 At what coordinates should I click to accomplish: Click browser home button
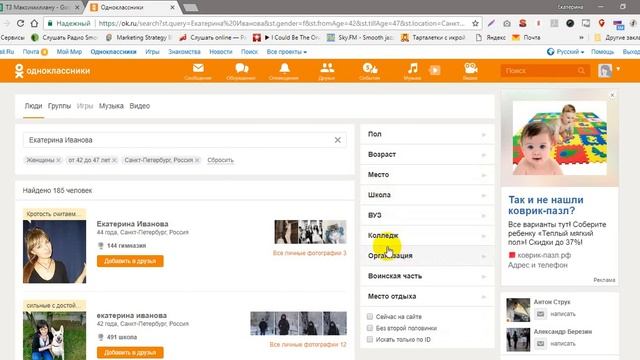click(x=34, y=23)
